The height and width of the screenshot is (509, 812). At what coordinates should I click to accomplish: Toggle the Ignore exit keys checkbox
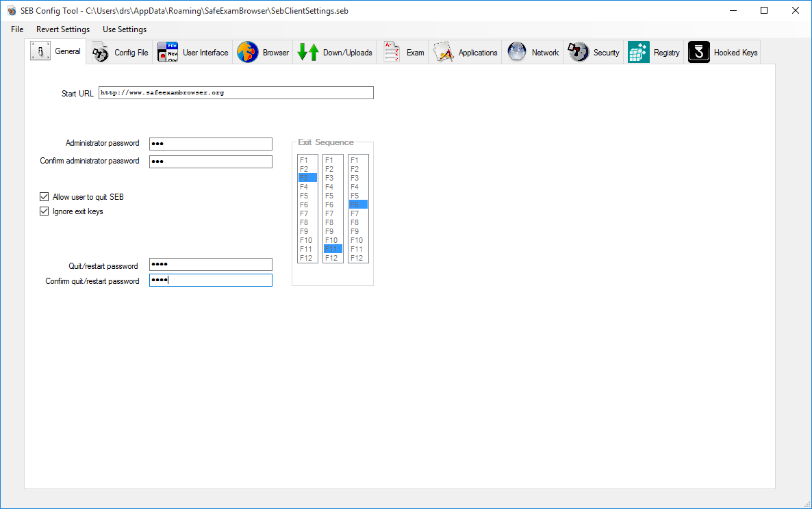click(45, 211)
